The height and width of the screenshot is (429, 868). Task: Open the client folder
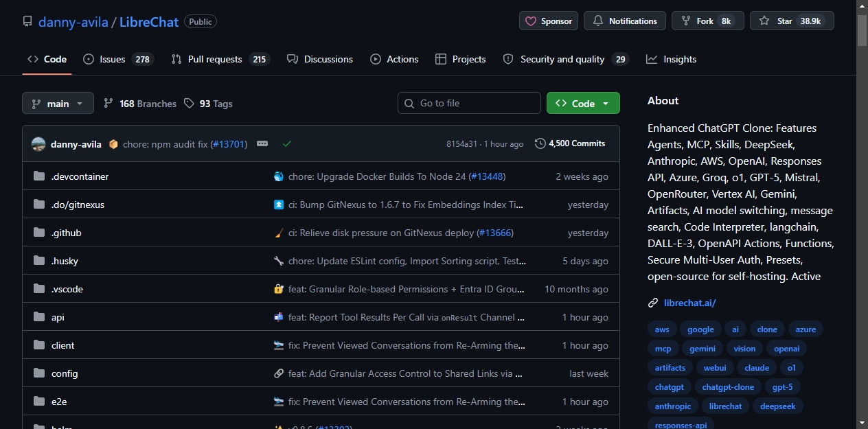coord(62,345)
